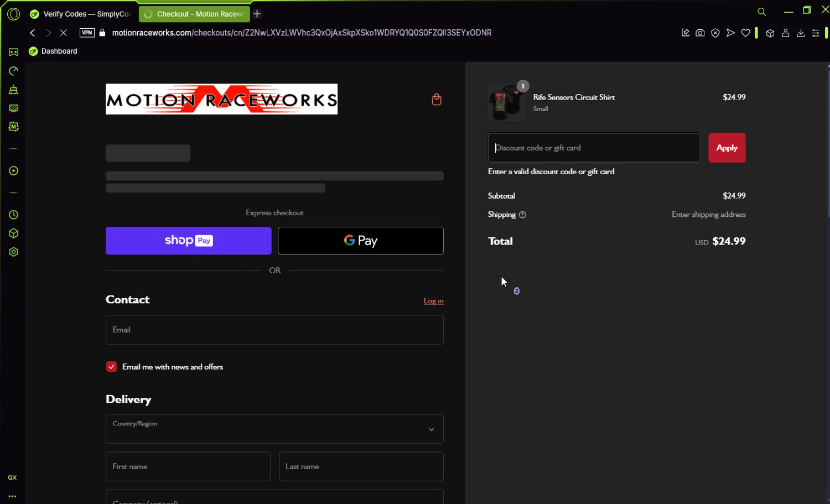Switch to the Verify Codes SimplyCodes tab
The height and width of the screenshot is (504, 830).
(81, 14)
